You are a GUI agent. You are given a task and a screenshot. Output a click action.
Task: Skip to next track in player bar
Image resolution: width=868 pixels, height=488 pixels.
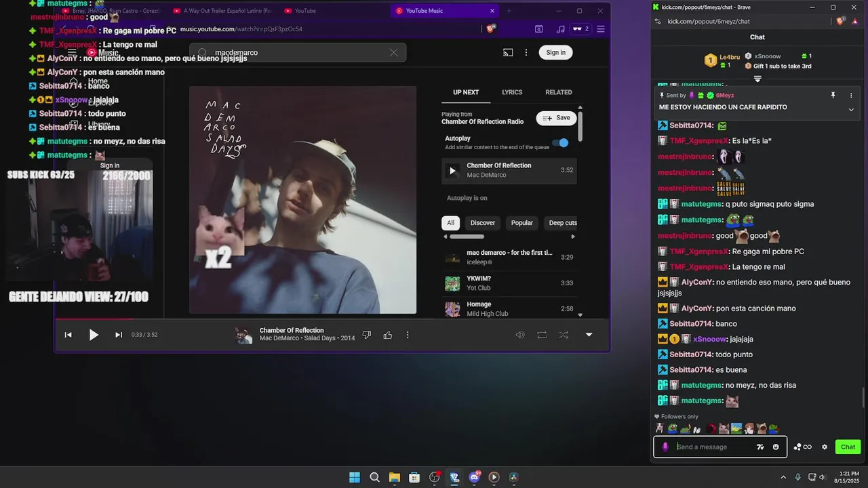[119, 335]
